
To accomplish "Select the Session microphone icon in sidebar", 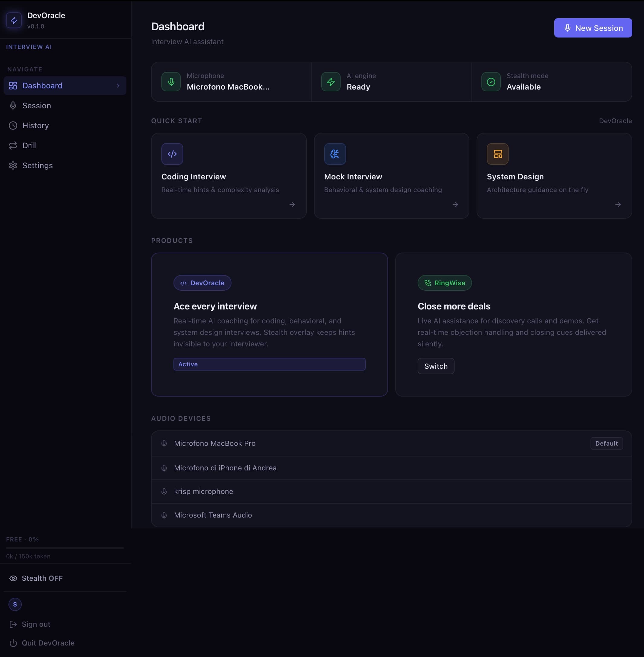I will click(13, 105).
